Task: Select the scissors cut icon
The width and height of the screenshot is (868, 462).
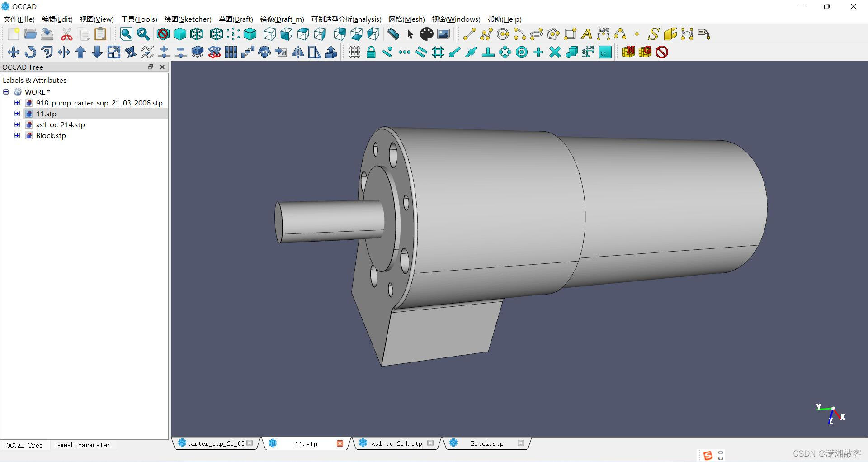Action: (x=67, y=34)
